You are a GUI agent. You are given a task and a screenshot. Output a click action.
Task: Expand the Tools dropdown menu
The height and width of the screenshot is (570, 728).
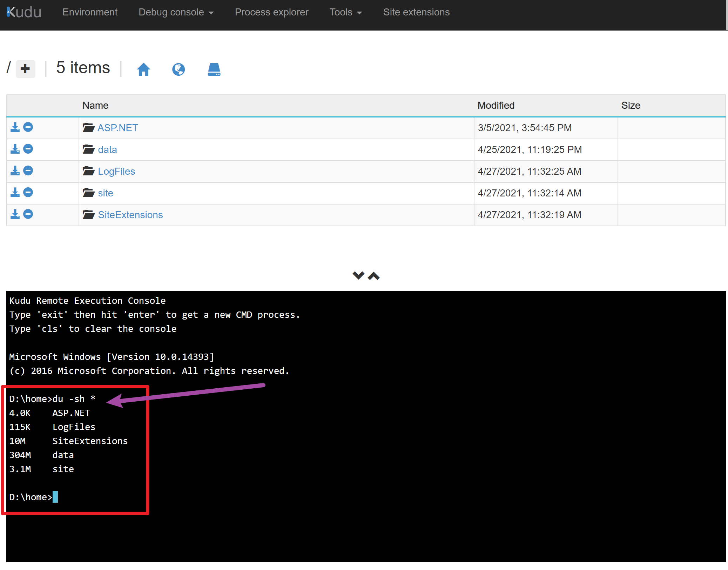pos(344,12)
